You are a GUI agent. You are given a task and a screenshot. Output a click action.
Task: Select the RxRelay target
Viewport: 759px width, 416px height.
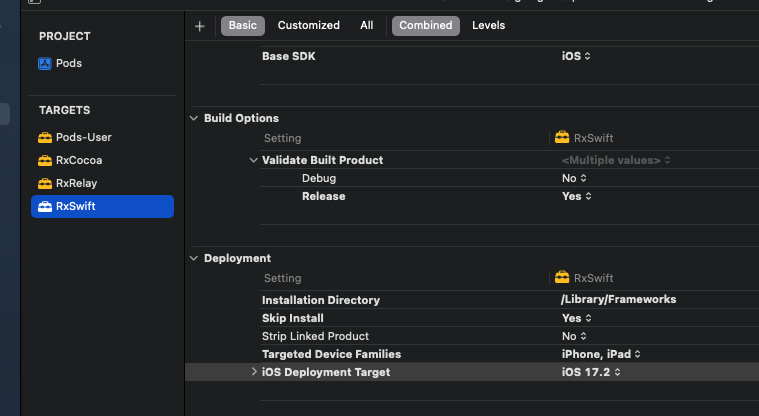click(102, 184)
